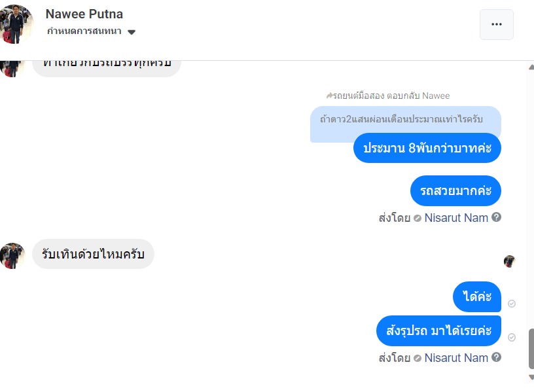Click avatar beside รับเทินด้วยไหมครับ message
The height and width of the screenshot is (392, 534).
tap(12, 255)
